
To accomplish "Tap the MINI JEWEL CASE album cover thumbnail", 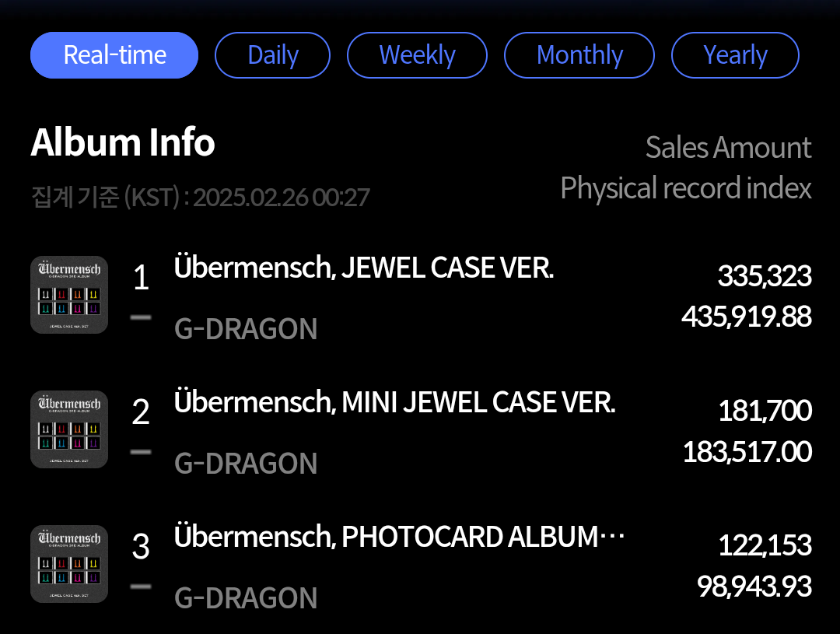I will 69,429.
